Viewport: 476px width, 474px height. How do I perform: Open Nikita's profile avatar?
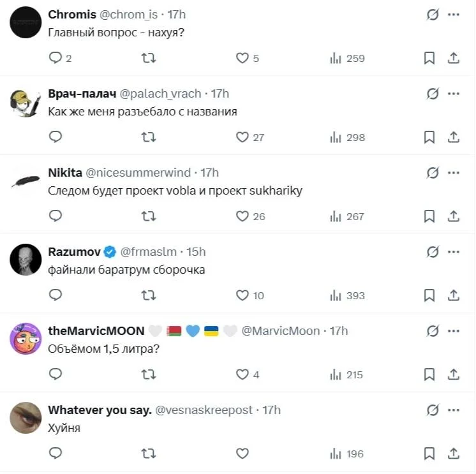coord(26,181)
